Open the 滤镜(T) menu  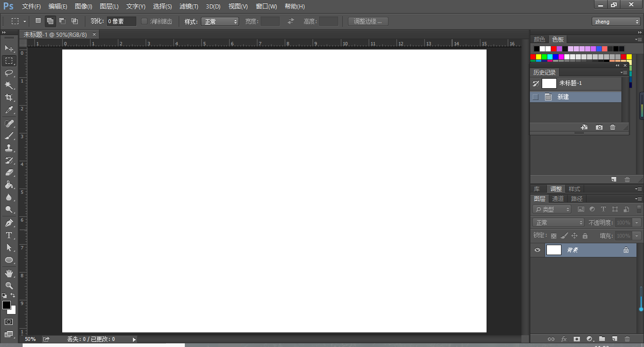pos(189,7)
